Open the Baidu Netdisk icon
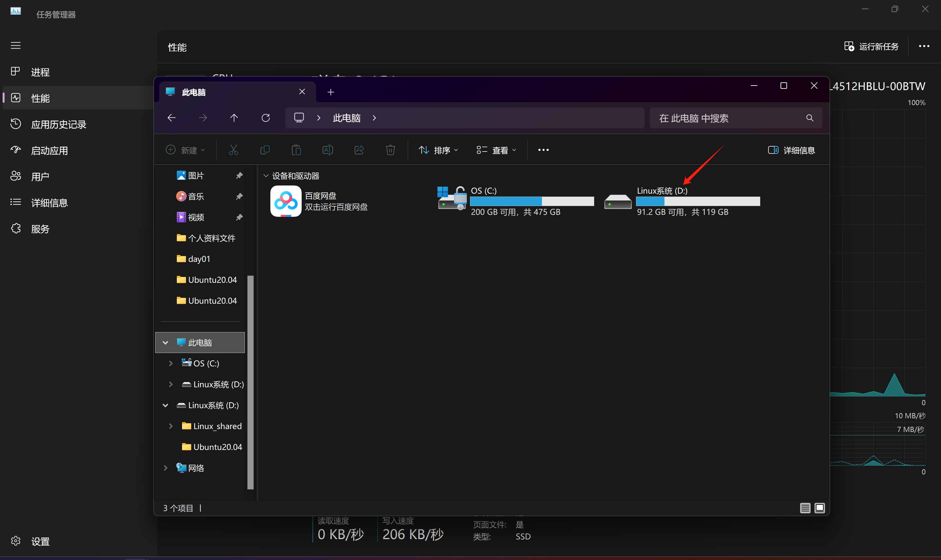 coord(285,201)
